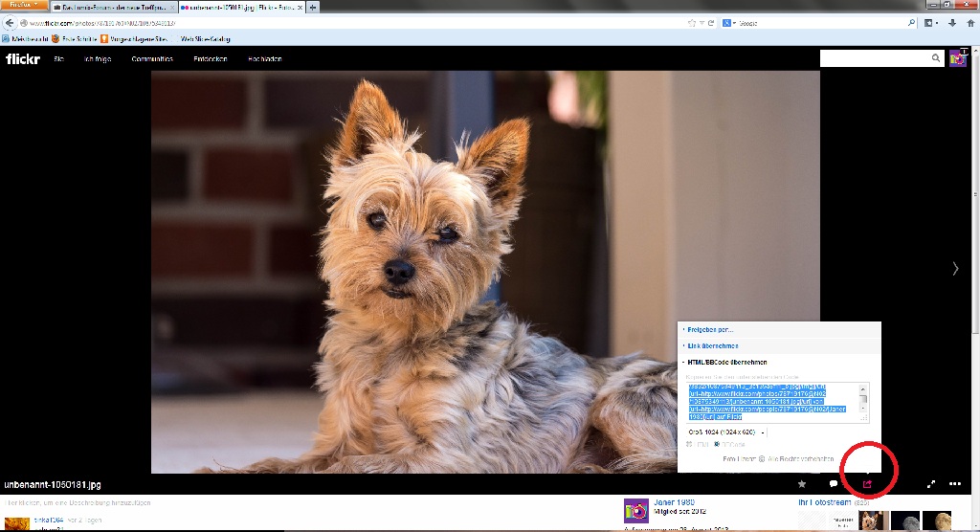View photo fullscreen with expand icon
Image resolution: width=980 pixels, height=532 pixels.
coord(930,484)
